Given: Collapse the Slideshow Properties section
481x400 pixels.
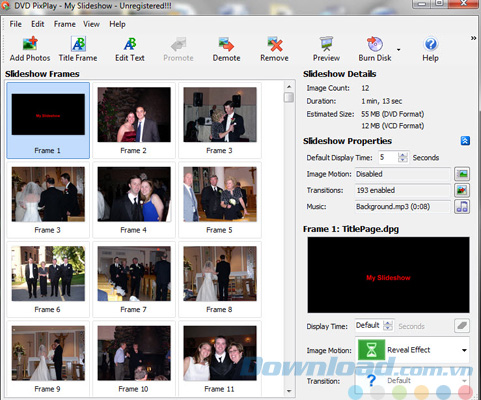Looking at the screenshot, I should pyautogui.click(x=465, y=141).
